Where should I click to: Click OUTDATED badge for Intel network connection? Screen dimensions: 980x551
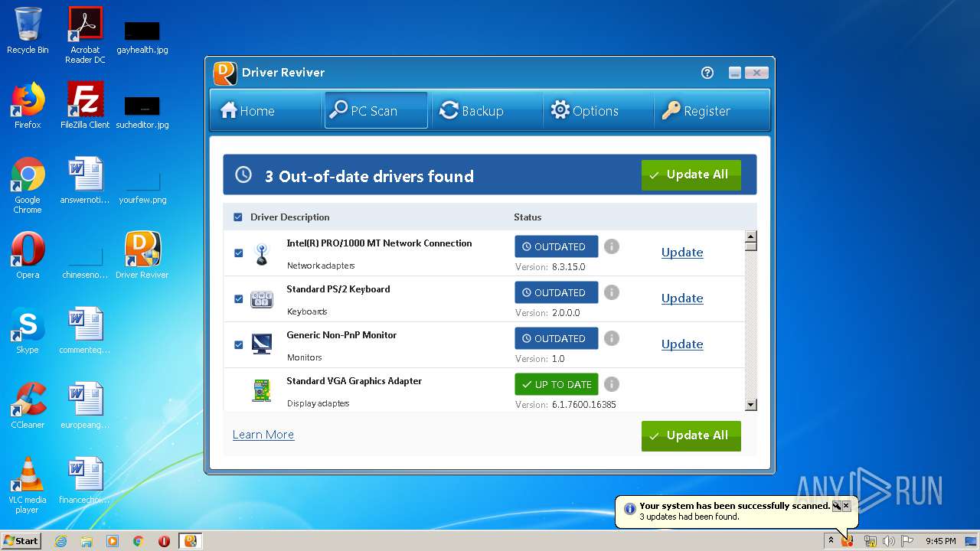pos(557,246)
